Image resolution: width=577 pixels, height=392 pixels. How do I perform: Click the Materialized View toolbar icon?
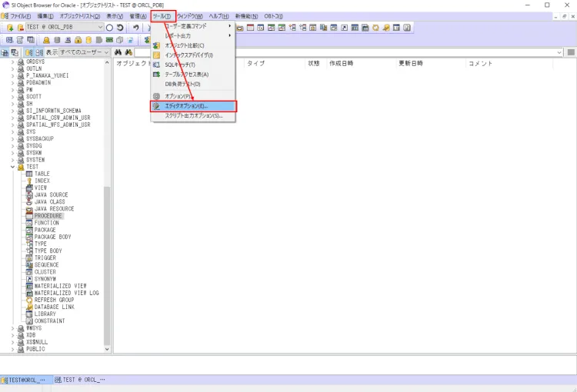pos(355,28)
